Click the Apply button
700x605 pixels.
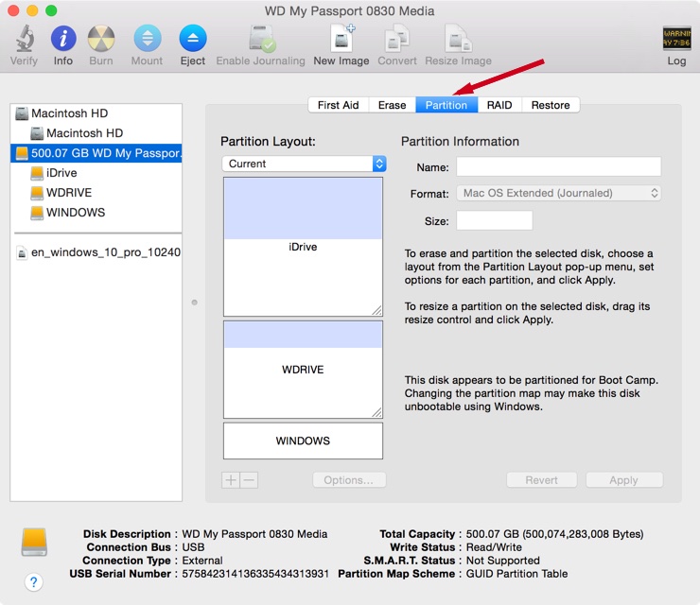(624, 480)
